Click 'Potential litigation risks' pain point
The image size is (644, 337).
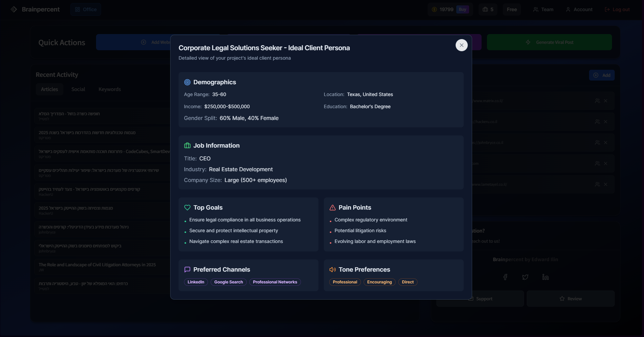(360, 231)
